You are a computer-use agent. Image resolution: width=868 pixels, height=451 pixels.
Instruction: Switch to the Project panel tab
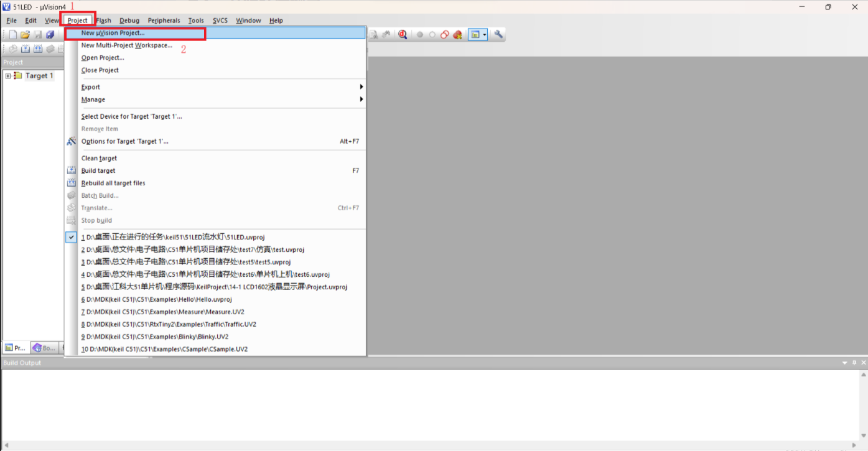pos(16,348)
